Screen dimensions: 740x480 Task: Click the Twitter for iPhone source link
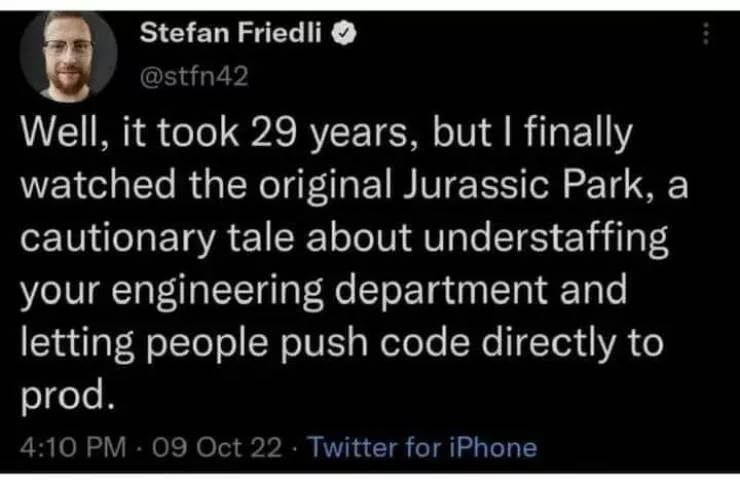click(422, 447)
